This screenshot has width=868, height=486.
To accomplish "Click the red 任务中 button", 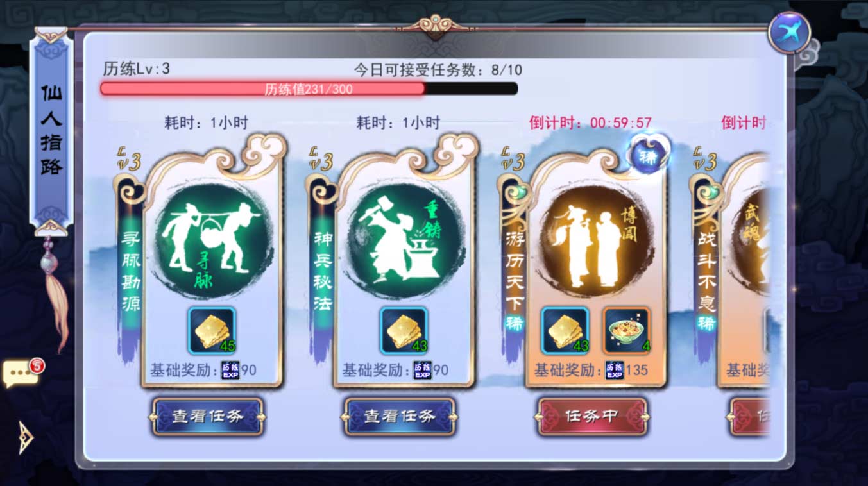I will tap(591, 417).
